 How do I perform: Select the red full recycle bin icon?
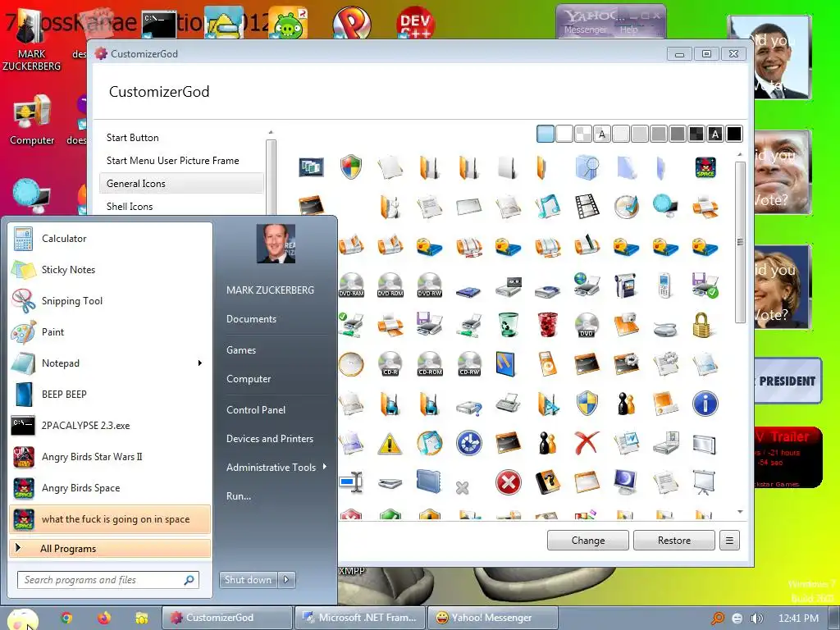click(x=547, y=325)
